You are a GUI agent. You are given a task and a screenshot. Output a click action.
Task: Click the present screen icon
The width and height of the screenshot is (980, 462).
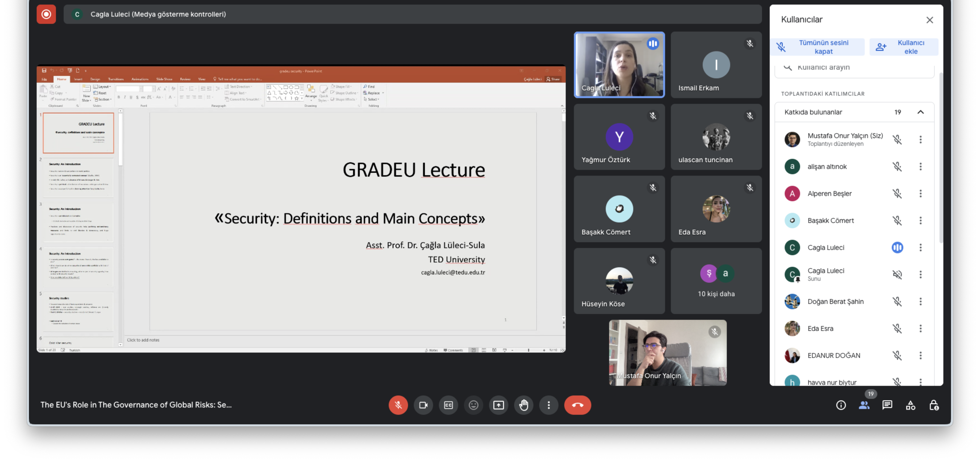pos(498,405)
